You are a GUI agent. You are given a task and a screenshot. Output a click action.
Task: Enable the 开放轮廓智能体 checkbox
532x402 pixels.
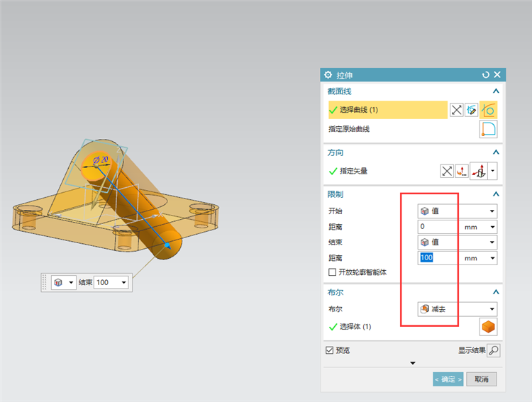332,272
